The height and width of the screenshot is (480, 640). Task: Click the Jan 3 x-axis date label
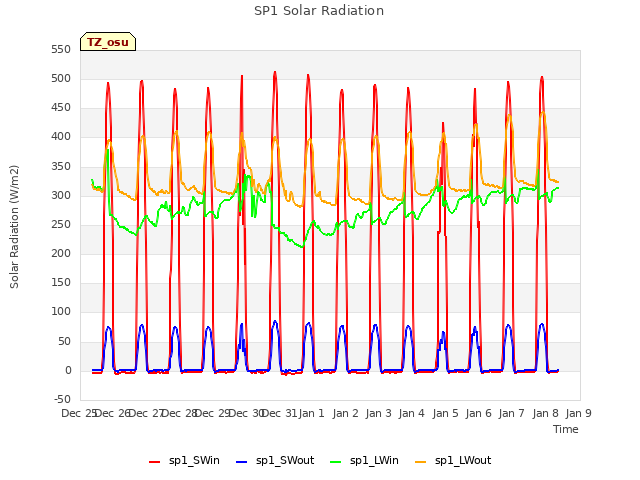pos(378,413)
